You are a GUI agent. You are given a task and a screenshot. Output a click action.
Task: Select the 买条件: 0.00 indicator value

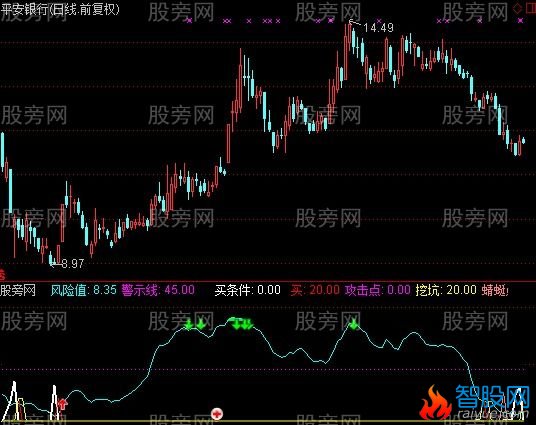click(247, 290)
